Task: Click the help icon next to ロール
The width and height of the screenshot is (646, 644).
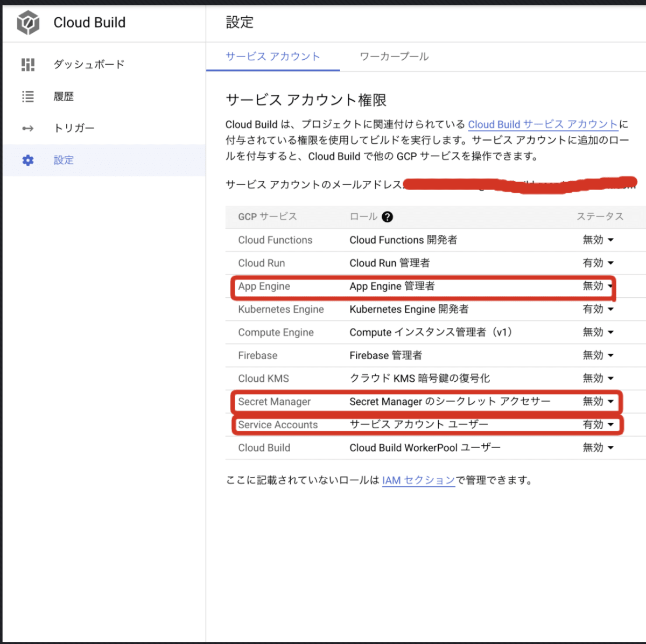Action: coord(387,216)
